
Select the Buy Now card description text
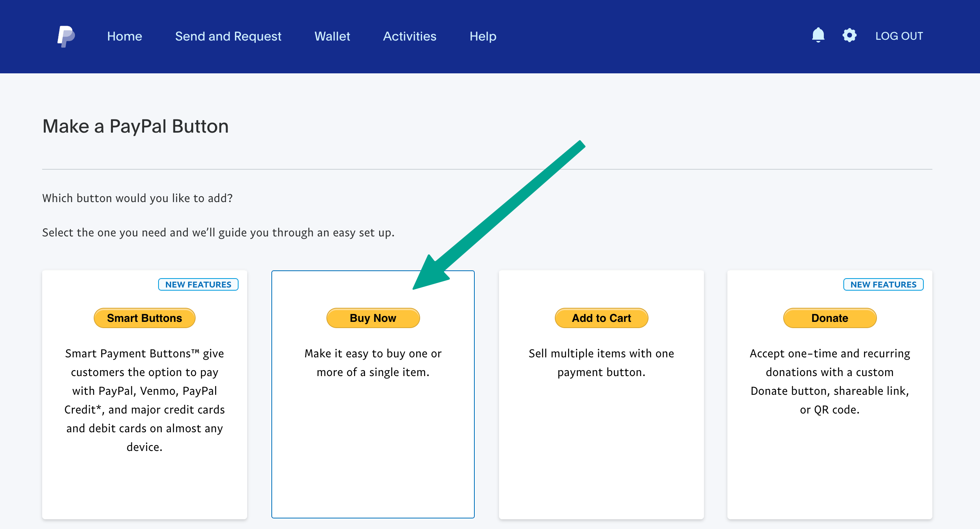pos(373,363)
